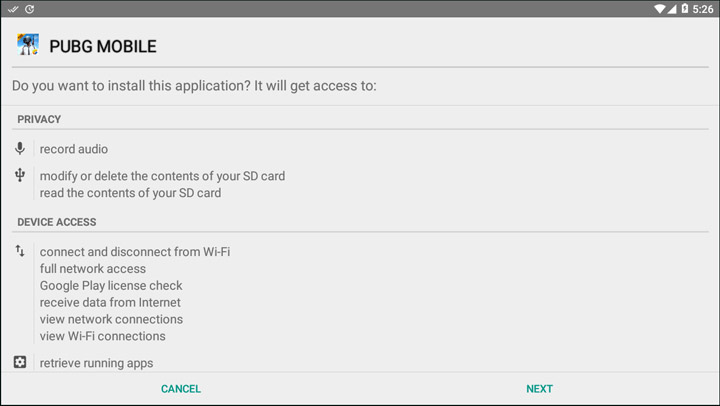The width and height of the screenshot is (720, 406).
Task: Select Google Play license check permission
Action: tap(111, 286)
